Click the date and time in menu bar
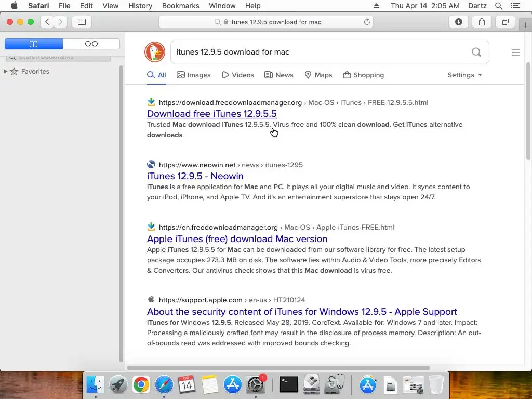The width and height of the screenshot is (532, 399). (x=425, y=6)
